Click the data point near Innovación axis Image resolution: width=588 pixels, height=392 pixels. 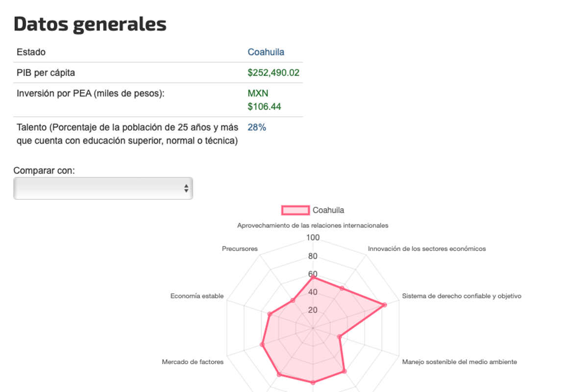pos(342,288)
